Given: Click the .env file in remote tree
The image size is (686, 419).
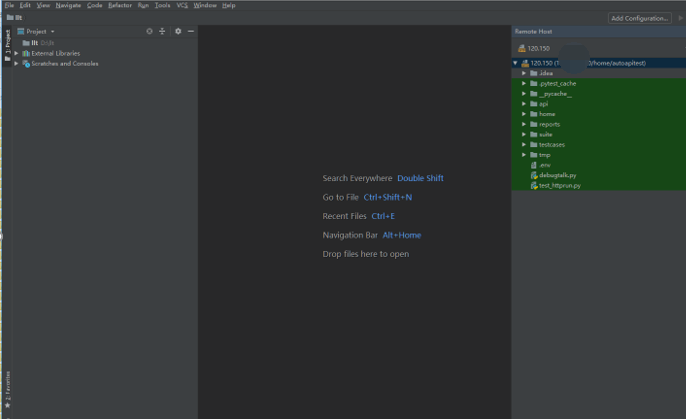Looking at the screenshot, I should coord(544,165).
